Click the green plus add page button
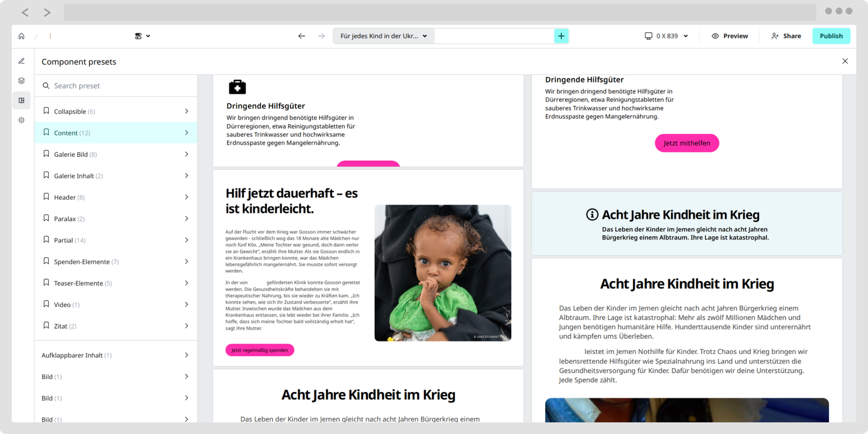The image size is (868, 434). tap(561, 36)
